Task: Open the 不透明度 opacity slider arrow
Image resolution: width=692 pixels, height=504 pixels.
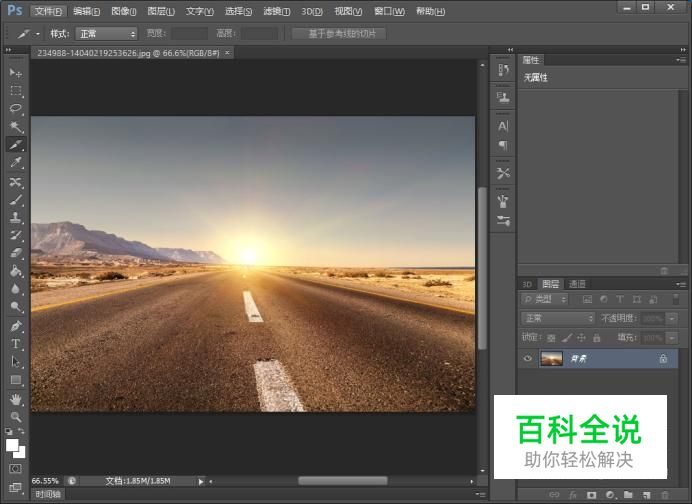Action: tap(672, 318)
